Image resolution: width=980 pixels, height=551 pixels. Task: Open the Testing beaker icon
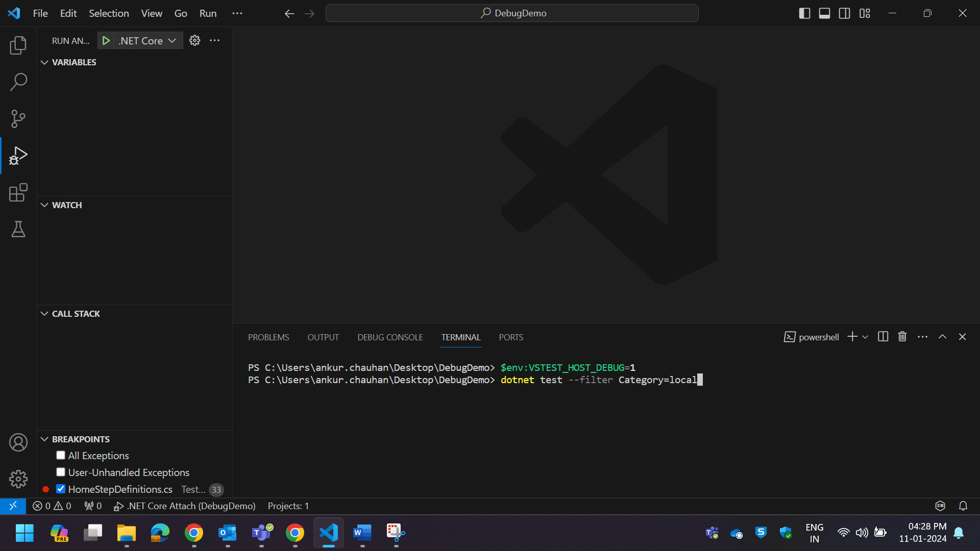coord(18,229)
